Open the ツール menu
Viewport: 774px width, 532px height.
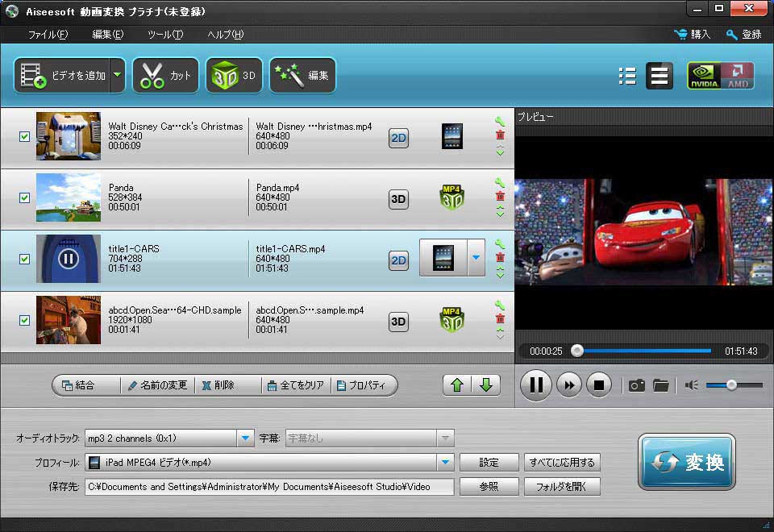tap(165, 35)
